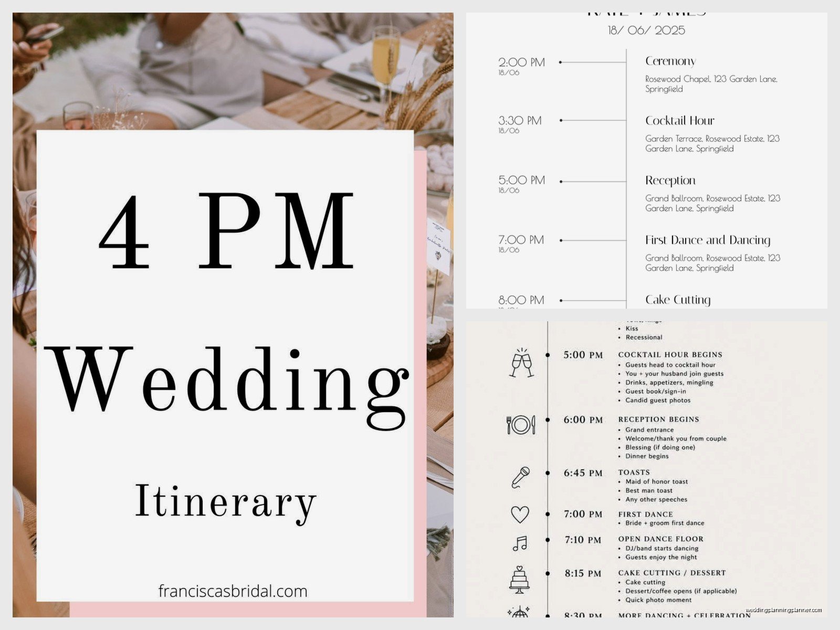
Task: Select the timeline dot next to 3:30 PM
Action: coord(561,120)
